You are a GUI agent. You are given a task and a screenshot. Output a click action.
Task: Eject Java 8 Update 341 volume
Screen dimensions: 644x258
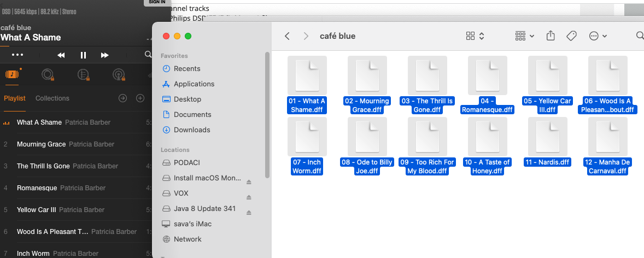pos(249,213)
